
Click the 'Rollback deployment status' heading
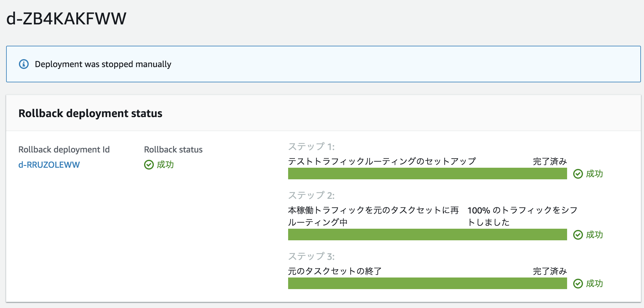90,113
